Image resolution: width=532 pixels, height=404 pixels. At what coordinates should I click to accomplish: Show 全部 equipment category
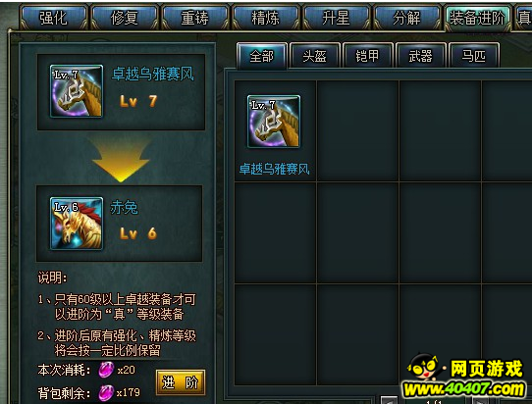262,56
